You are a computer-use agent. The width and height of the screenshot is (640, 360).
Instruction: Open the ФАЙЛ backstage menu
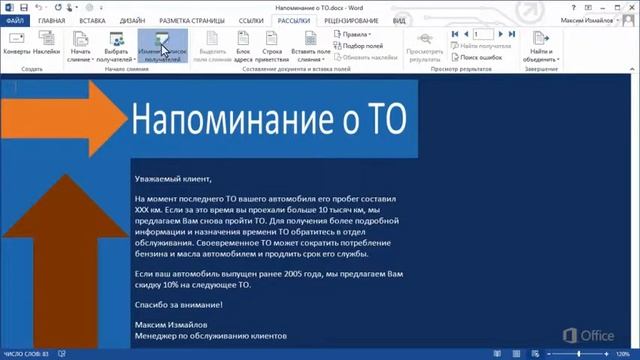(15, 20)
